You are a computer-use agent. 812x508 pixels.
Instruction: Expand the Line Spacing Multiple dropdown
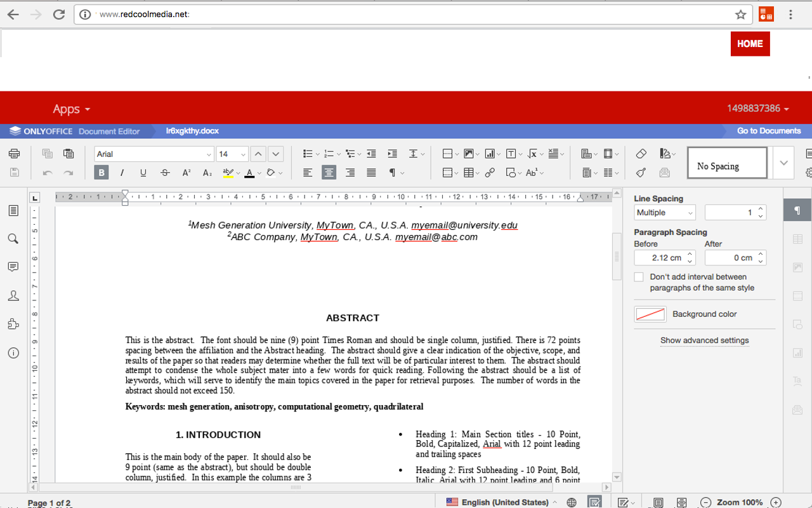pyautogui.click(x=664, y=213)
